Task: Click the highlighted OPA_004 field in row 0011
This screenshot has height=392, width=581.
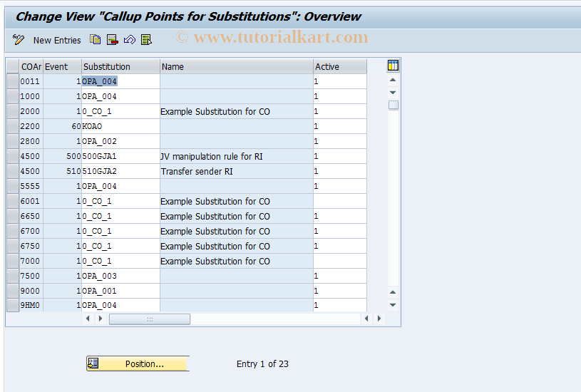Action: click(x=120, y=81)
